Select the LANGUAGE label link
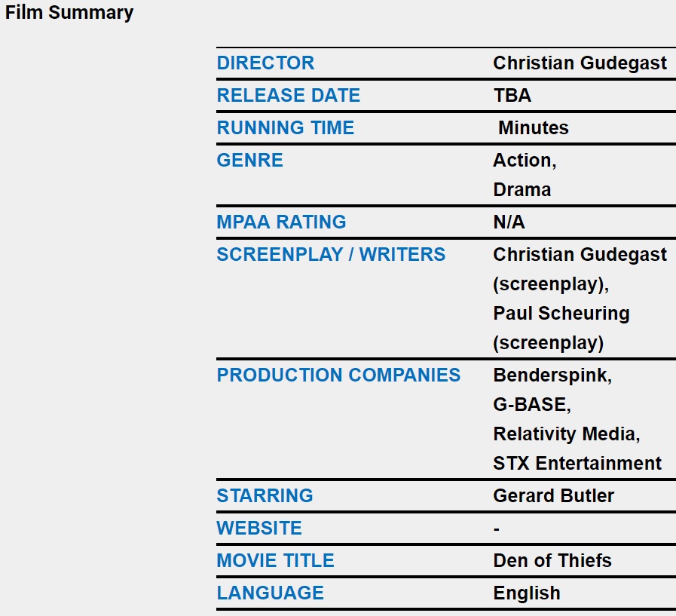 270,593
